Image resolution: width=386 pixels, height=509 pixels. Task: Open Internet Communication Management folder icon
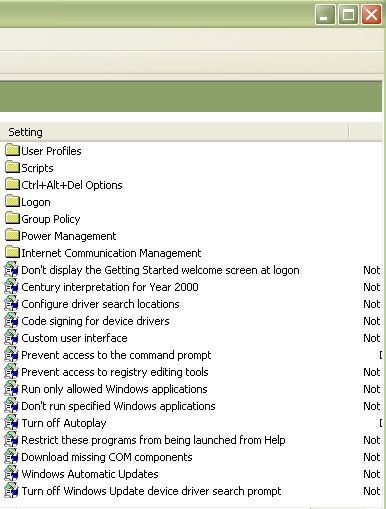click(x=12, y=252)
